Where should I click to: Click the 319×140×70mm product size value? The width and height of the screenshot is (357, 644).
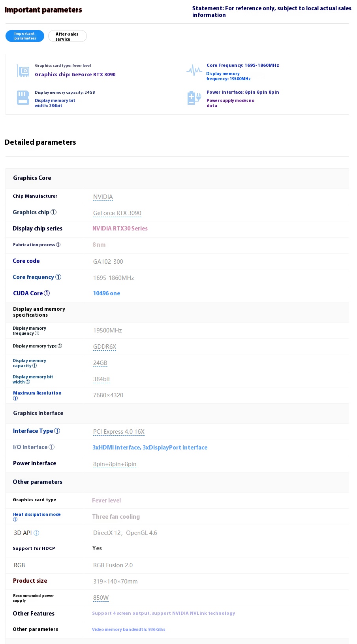click(115, 582)
